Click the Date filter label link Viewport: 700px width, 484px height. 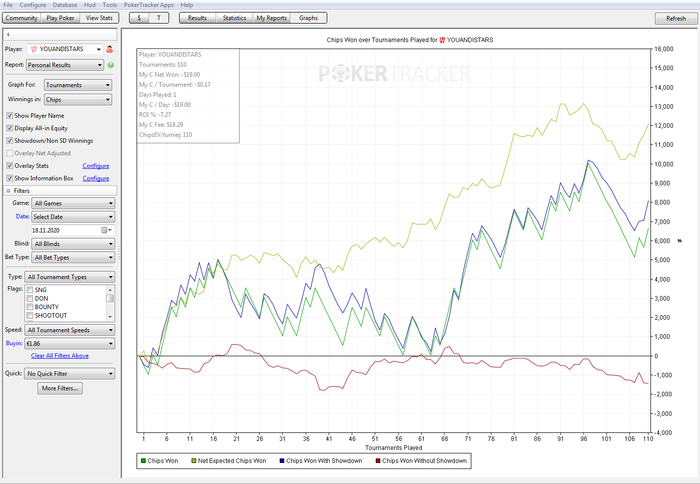tap(22, 217)
